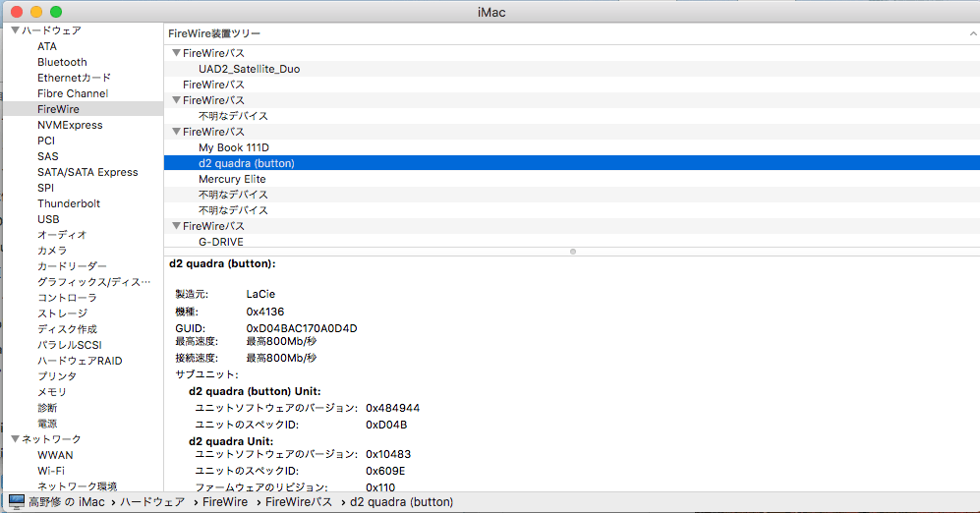This screenshot has height=513, width=980.
Task: Open NVMExpress in the sidebar
Action: 70,125
